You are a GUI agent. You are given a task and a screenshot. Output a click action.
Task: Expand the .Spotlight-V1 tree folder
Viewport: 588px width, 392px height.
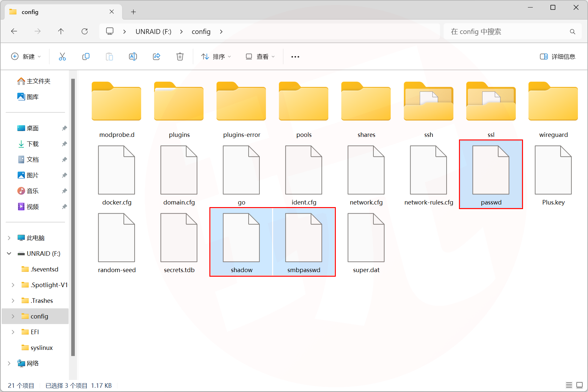pyautogui.click(x=13, y=285)
